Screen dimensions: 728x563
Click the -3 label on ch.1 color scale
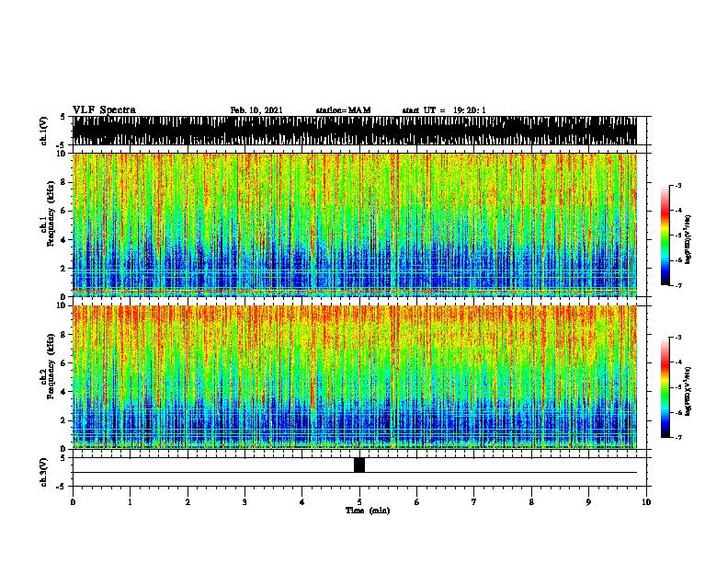(677, 186)
